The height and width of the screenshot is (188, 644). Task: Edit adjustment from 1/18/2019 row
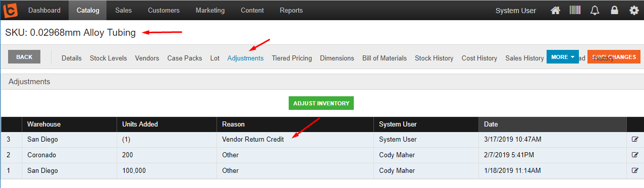[x=635, y=170]
